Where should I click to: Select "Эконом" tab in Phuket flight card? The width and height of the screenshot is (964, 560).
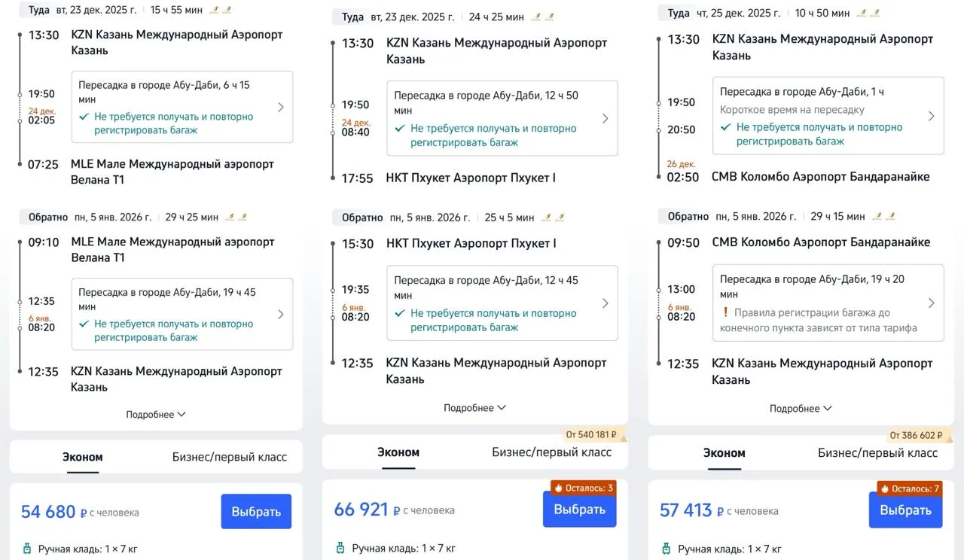tap(398, 452)
